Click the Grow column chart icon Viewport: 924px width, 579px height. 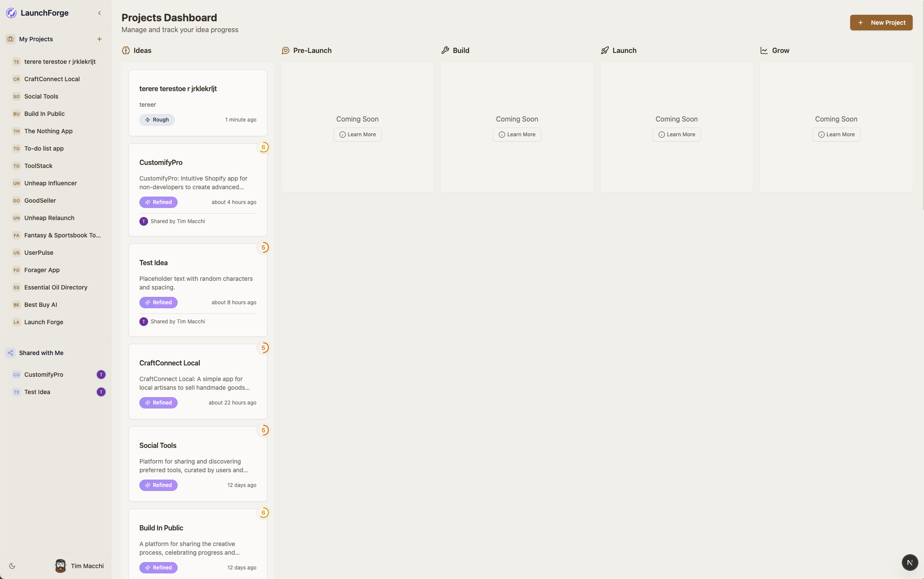(764, 50)
